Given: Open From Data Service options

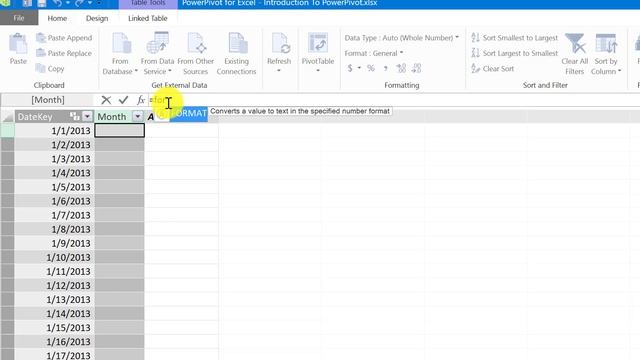Looking at the screenshot, I should coord(157,53).
